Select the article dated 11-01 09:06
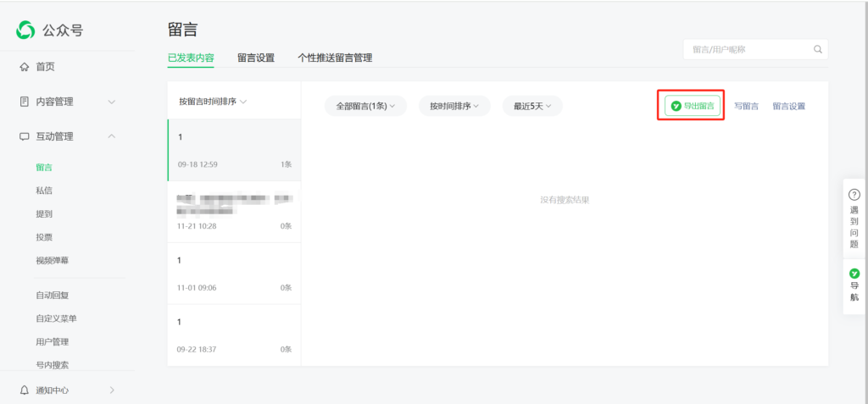The image size is (868, 404). tap(234, 274)
